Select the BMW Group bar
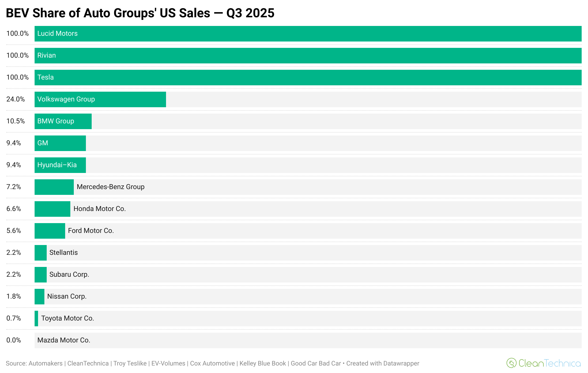588x373 pixels. pyautogui.click(x=63, y=121)
